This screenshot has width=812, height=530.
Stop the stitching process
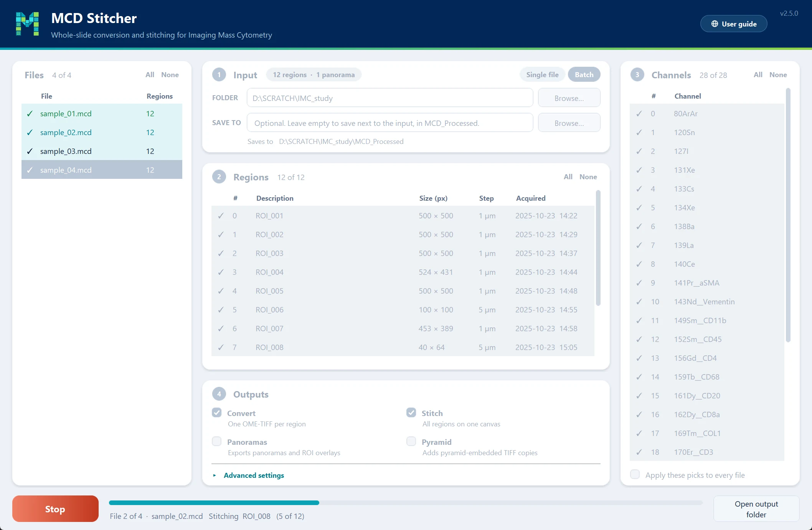pos(55,509)
